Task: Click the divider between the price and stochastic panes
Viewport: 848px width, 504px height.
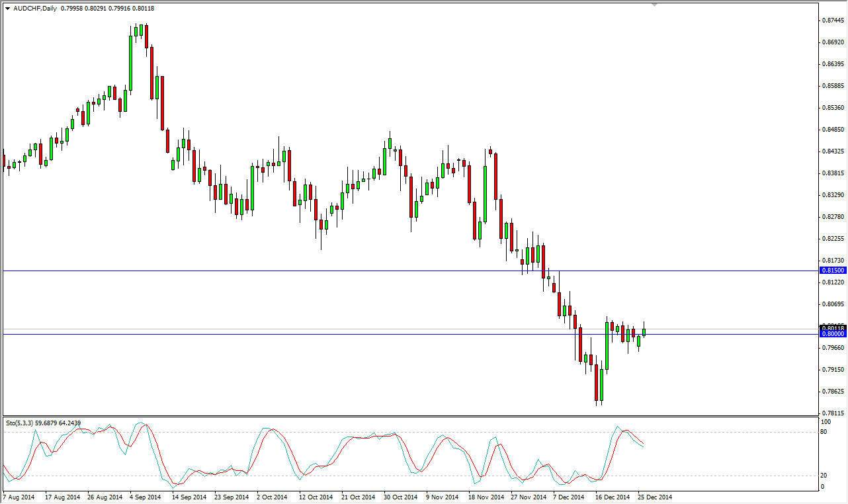Action: pyautogui.click(x=397, y=415)
